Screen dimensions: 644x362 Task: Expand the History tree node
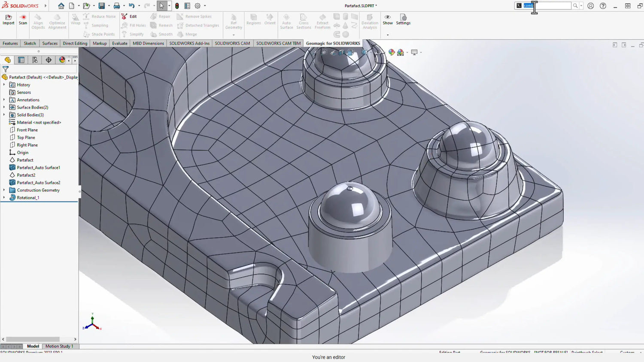pyautogui.click(x=4, y=85)
